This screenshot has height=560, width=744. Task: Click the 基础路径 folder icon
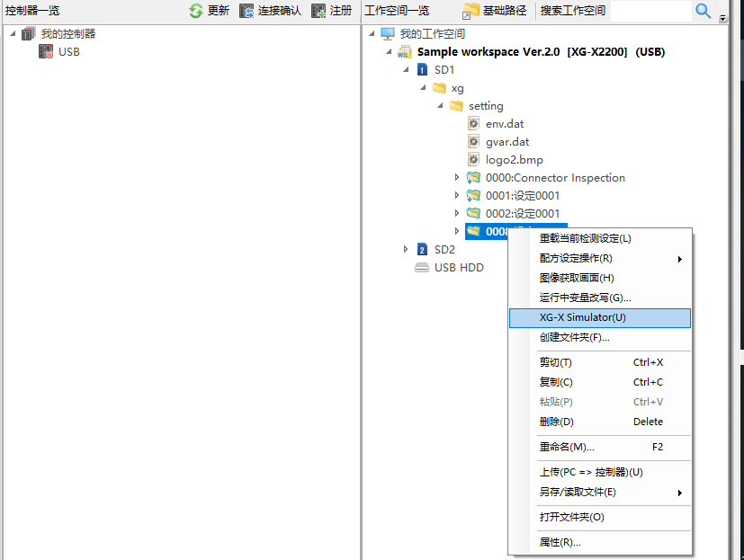471,11
